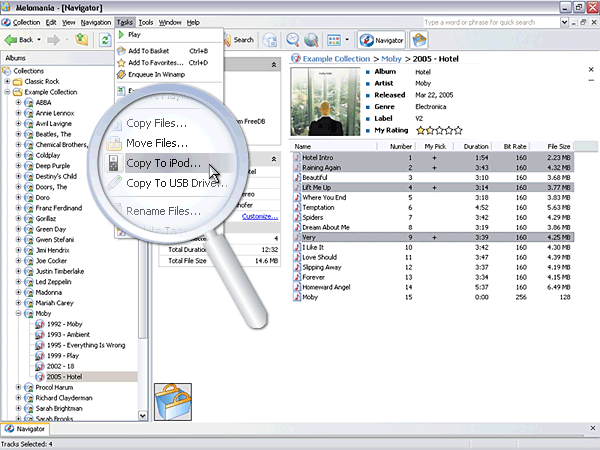Collapse the Example Collection node

(x=7, y=92)
